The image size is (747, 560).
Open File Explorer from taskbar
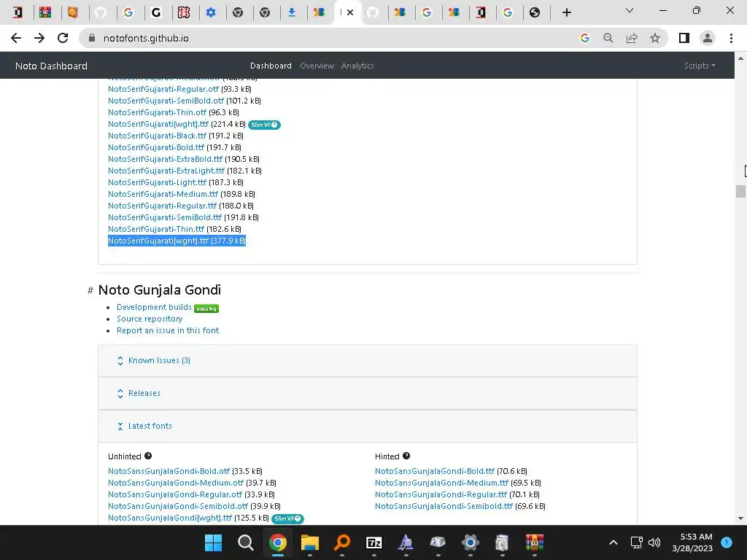(x=309, y=542)
